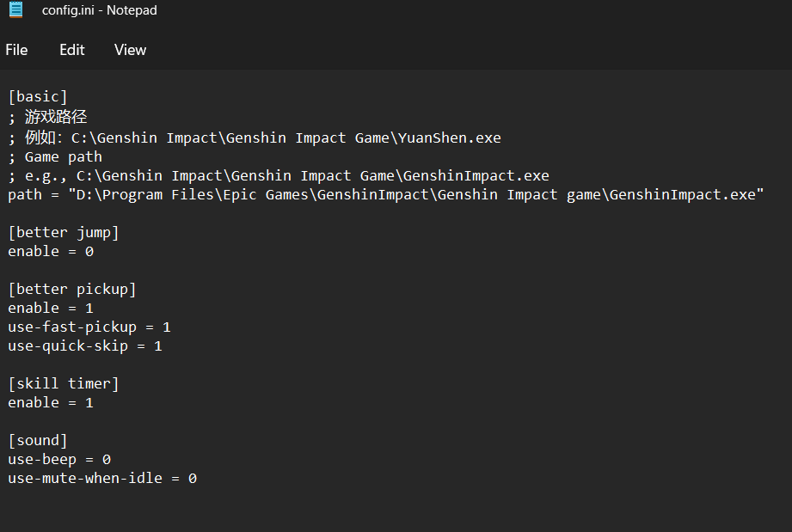
Task: Open the Edit menu
Action: tap(71, 50)
